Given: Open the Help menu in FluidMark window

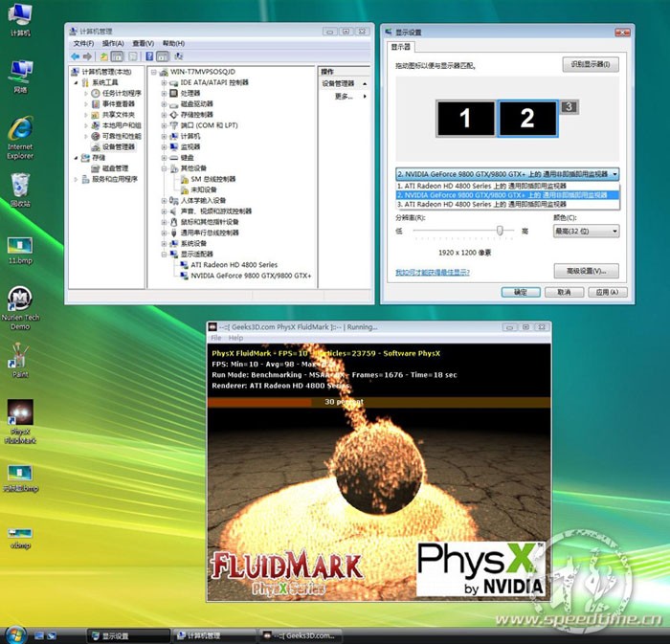Looking at the screenshot, I should pos(235,338).
